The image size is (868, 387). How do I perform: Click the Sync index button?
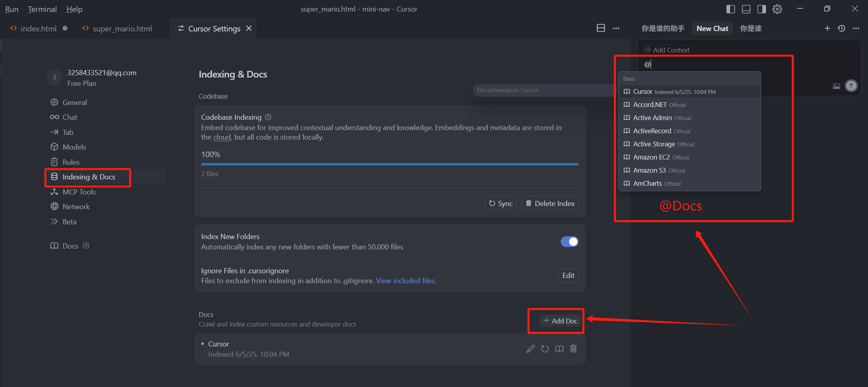501,203
